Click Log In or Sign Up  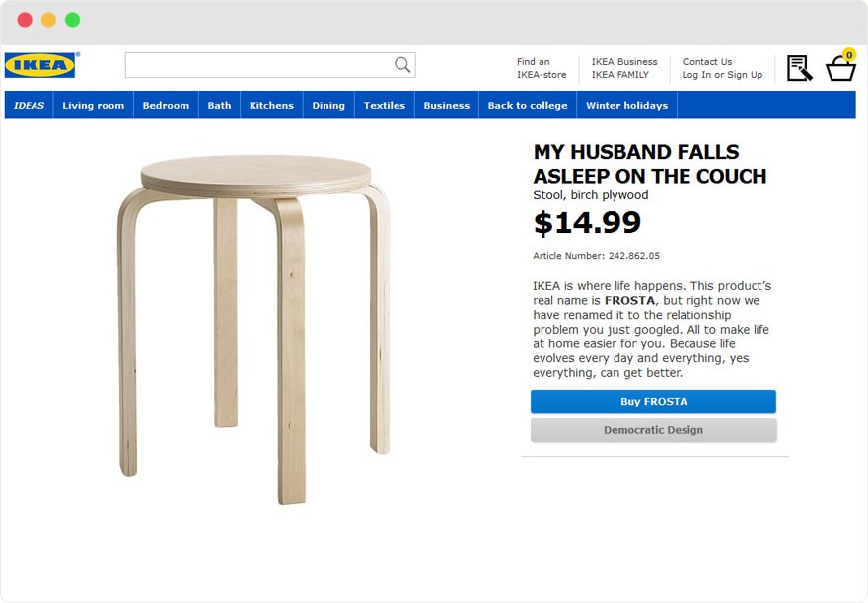click(722, 75)
